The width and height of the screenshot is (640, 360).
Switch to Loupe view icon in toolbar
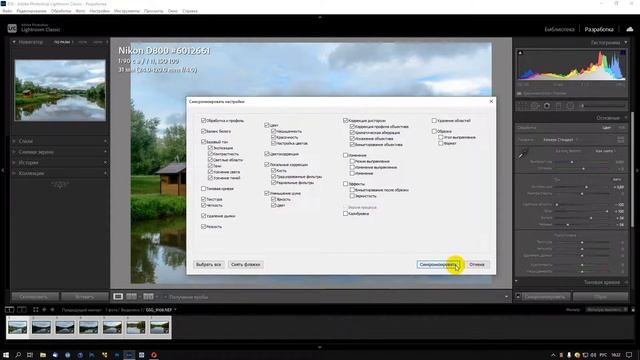point(118,297)
